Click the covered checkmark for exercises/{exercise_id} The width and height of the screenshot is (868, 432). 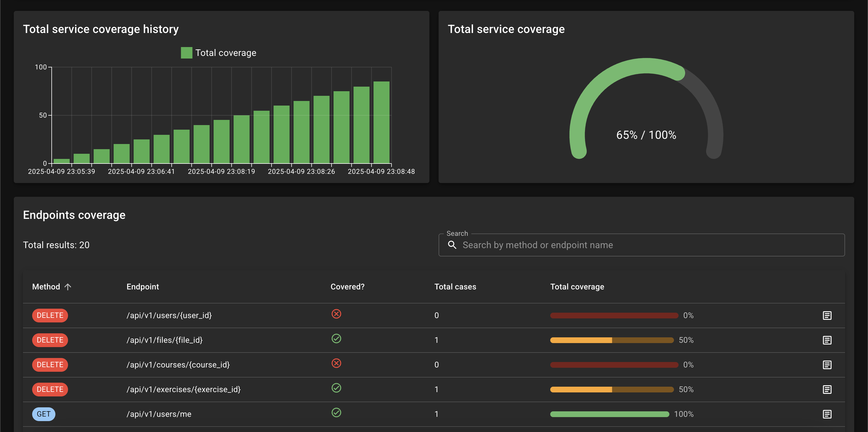pyautogui.click(x=336, y=388)
